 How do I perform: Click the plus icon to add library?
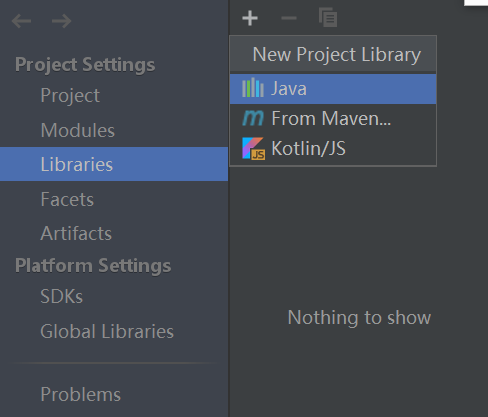250,18
